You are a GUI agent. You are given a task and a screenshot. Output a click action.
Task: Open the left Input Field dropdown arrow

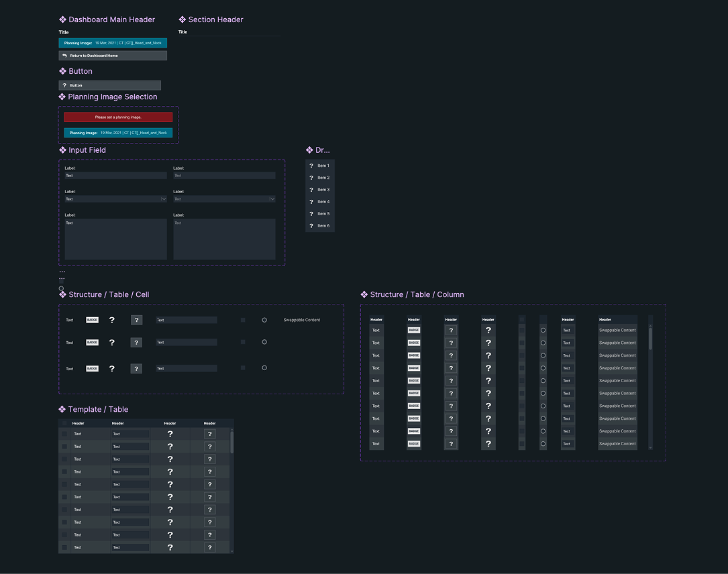pyautogui.click(x=164, y=199)
